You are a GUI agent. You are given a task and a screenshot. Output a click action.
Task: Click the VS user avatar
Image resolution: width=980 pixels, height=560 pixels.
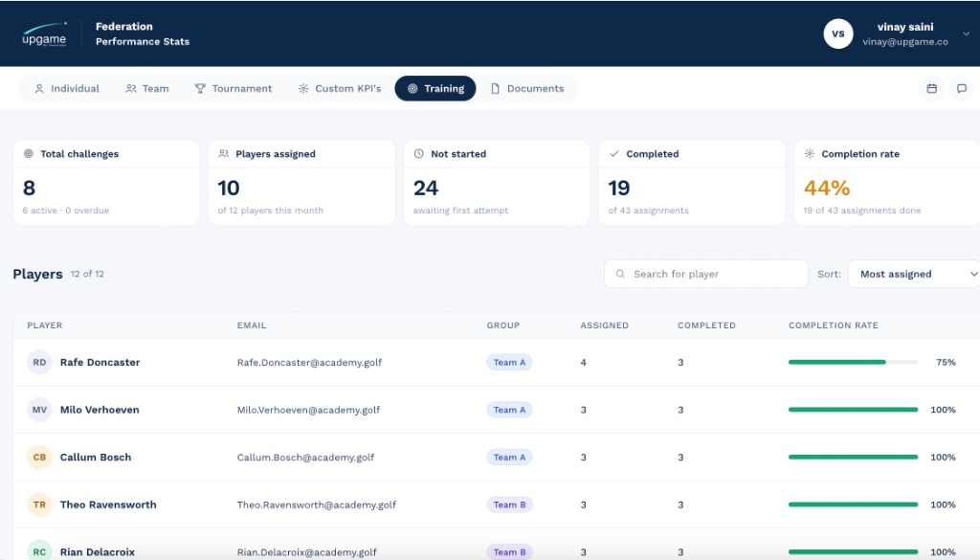click(x=838, y=34)
